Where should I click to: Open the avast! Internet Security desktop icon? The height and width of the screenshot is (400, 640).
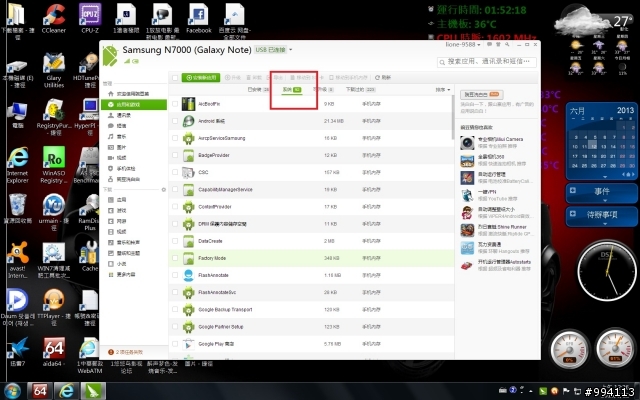click(18, 259)
